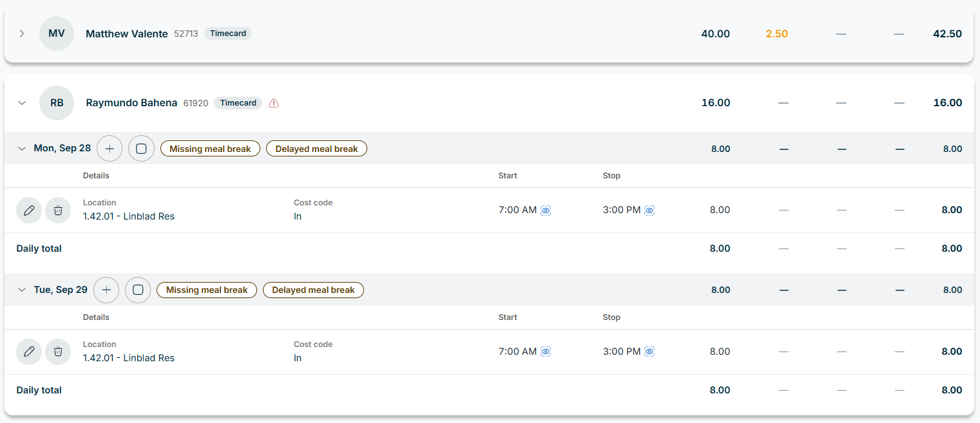Image resolution: width=980 pixels, height=423 pixels.
Task: Click the Details column header under Mon, Sep 28
Action: (x=96, y=176)
